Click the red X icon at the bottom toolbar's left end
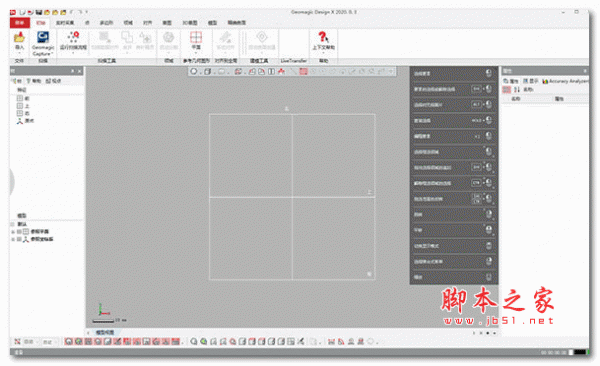600x366 pixels. pos(17,341)
